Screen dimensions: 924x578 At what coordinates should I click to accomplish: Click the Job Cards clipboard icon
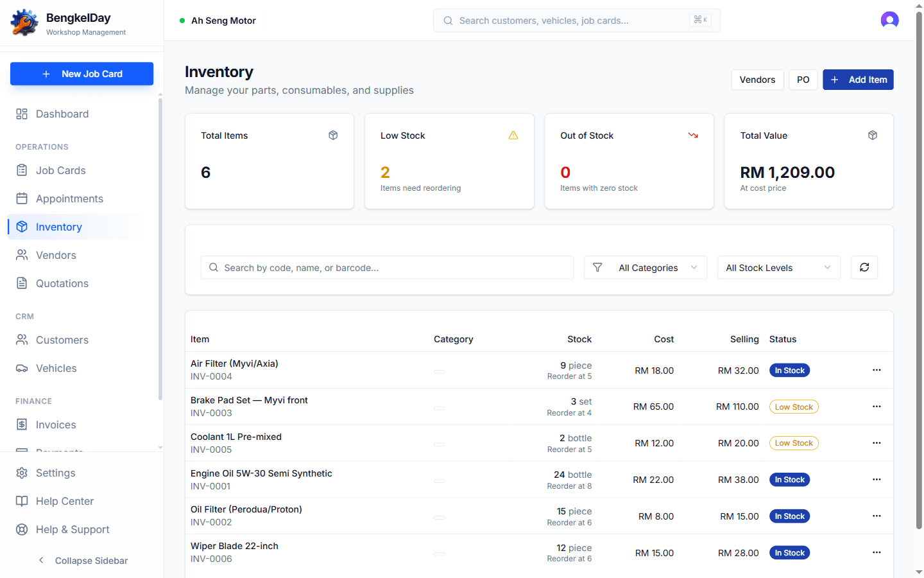pos(22,170)
